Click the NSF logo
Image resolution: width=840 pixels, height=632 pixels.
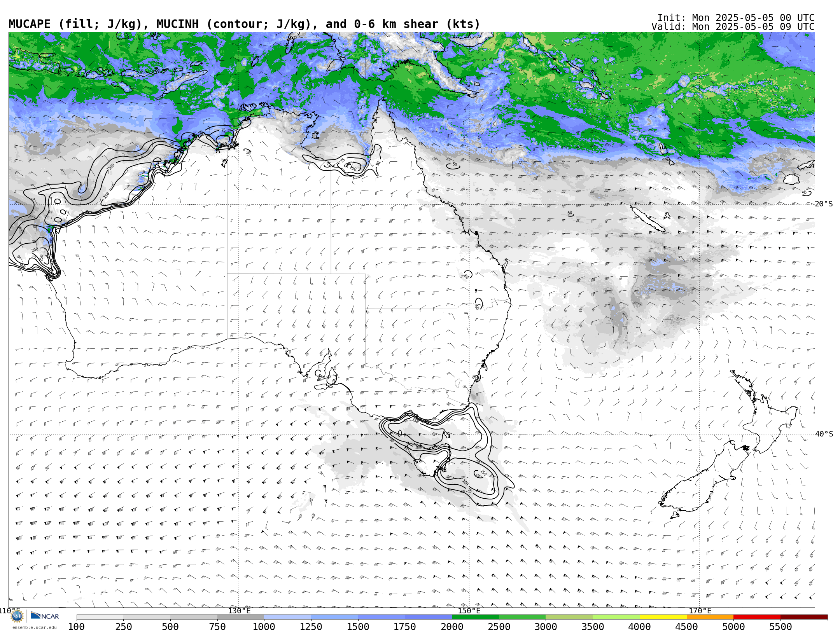(17, 616)
